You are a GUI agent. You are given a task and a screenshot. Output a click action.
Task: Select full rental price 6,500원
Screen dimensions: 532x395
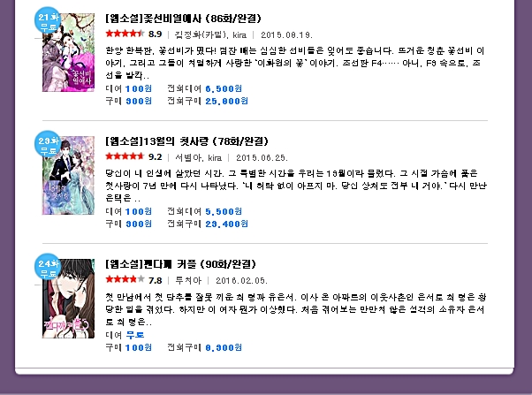pyautogui.click(x=224, y=89)
